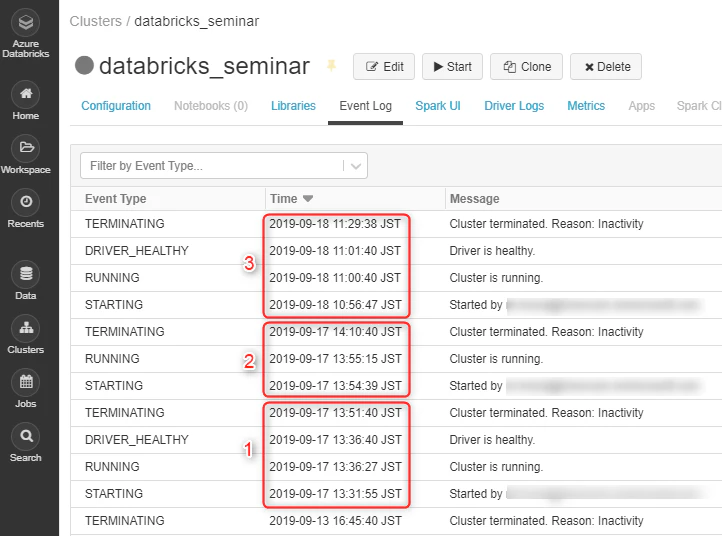Delete the cluster

click(x=606, y=67)
